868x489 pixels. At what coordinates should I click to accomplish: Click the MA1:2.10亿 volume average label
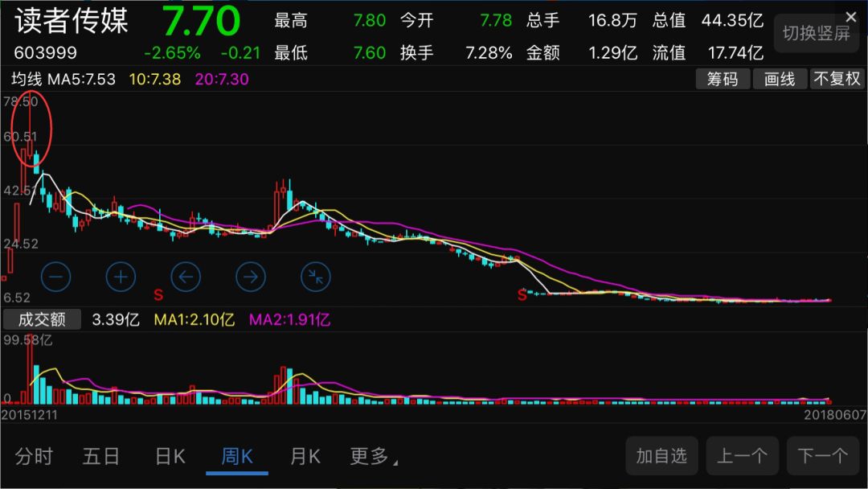[x=194, y=319]
